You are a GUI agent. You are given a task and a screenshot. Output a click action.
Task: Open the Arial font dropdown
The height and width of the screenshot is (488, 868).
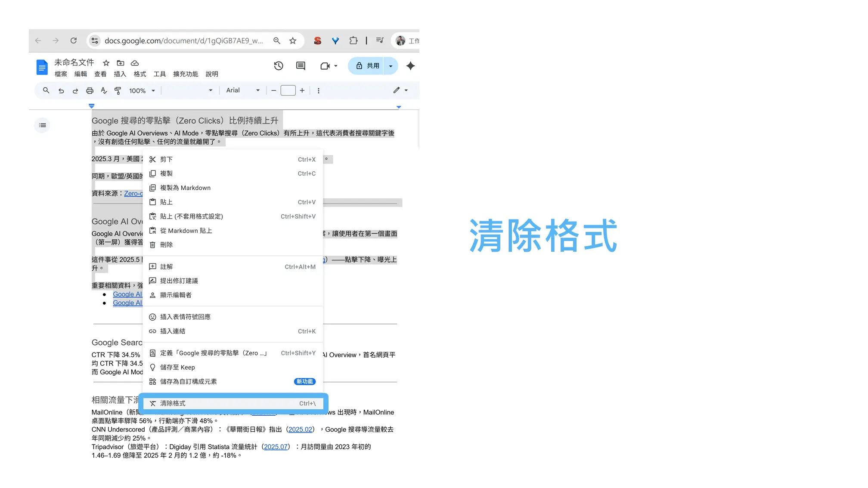tap(243, 90)
